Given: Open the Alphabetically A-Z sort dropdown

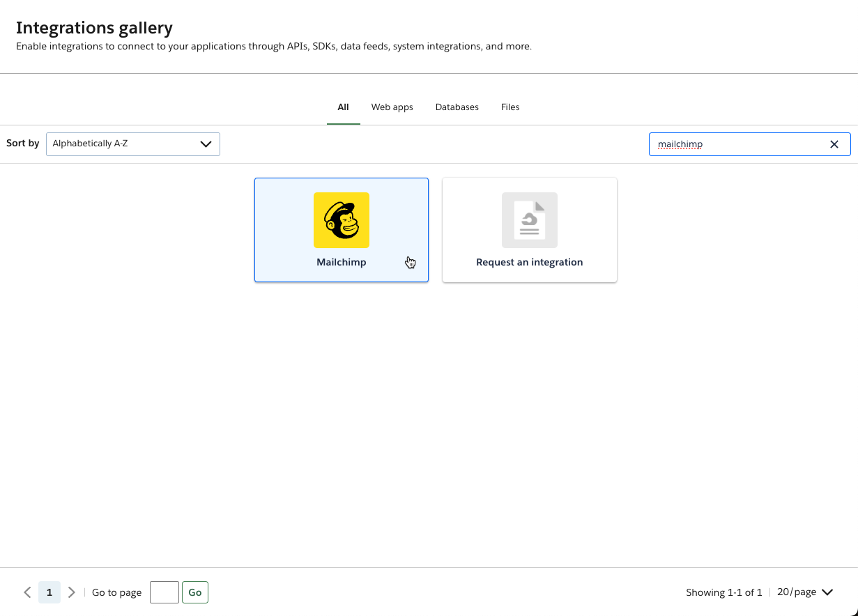Looking at the screenshot, I should [132, 144].
